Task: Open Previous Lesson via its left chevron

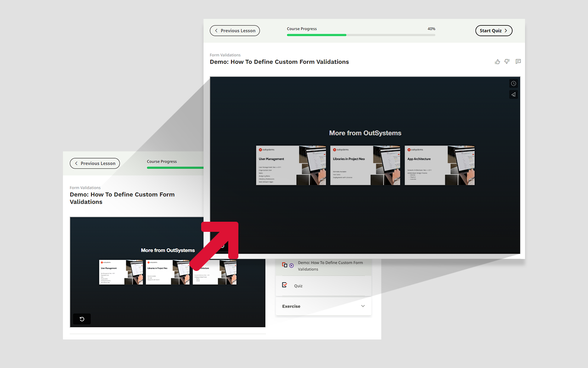Action: pyautogui.click(x=216, y=30)
